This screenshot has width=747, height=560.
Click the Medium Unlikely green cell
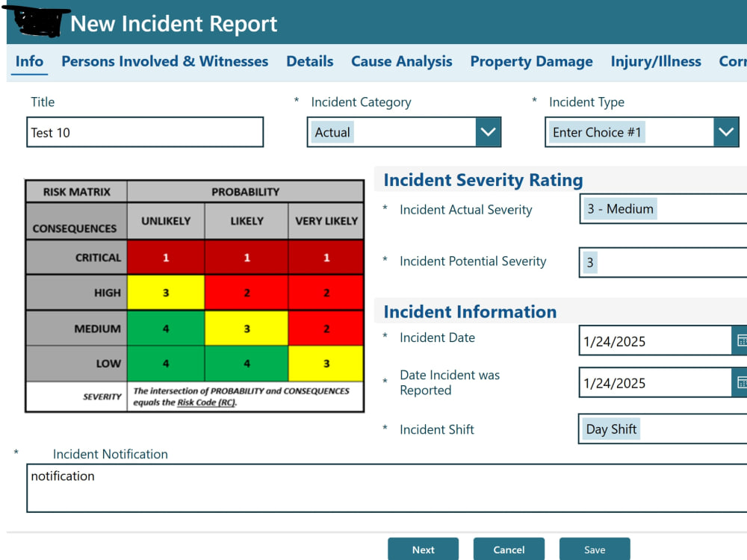click(x=166, y=328)
